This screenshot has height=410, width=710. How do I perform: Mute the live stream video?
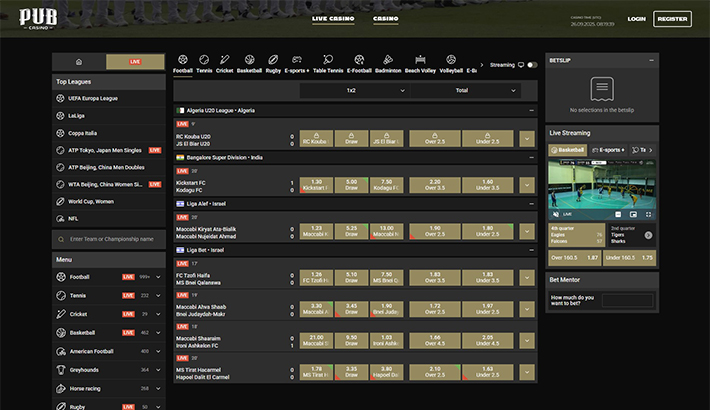coord(557,214)
